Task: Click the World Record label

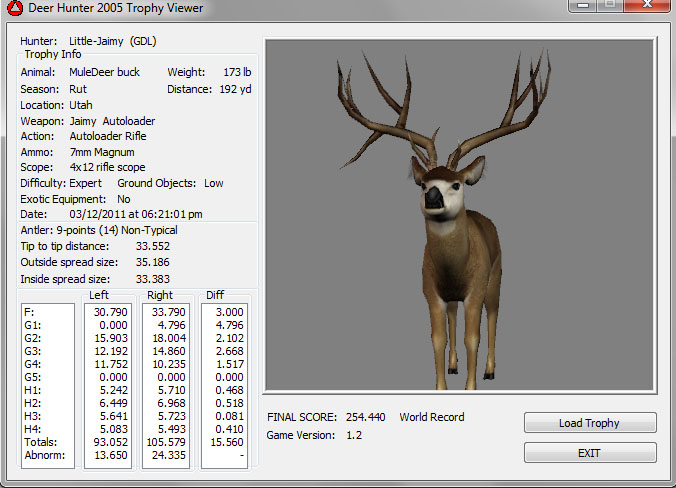Action: click(432, 417)
